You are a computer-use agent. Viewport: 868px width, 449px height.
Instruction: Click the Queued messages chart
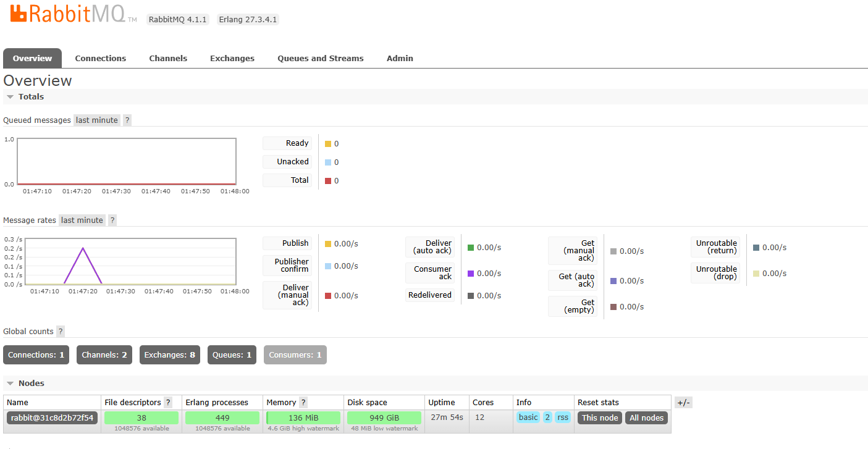[127, 161]
